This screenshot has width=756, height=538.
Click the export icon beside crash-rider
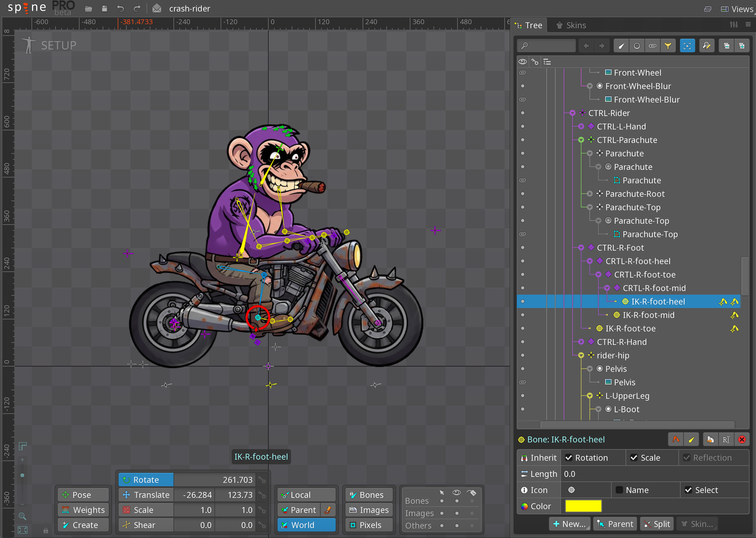coord(157,8)
